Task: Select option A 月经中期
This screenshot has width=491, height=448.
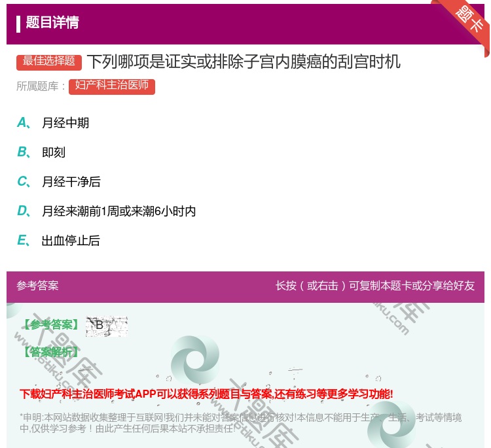Action: tap(53, 123)
